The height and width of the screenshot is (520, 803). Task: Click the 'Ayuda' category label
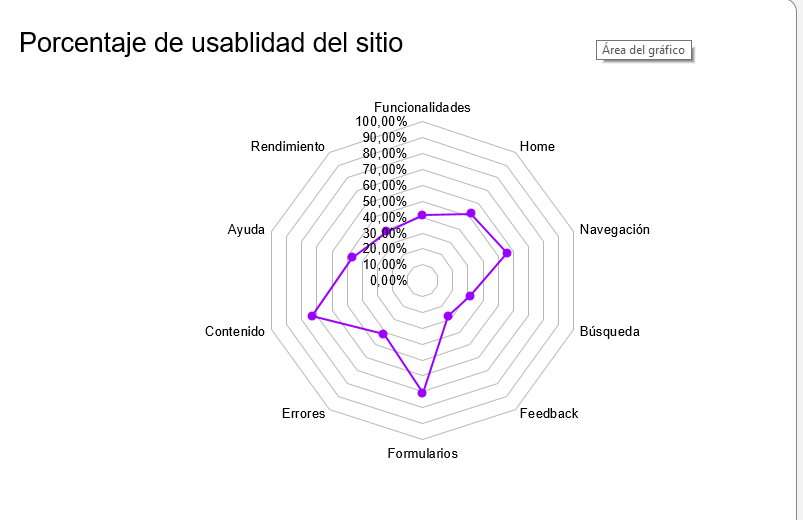point(246,230)
